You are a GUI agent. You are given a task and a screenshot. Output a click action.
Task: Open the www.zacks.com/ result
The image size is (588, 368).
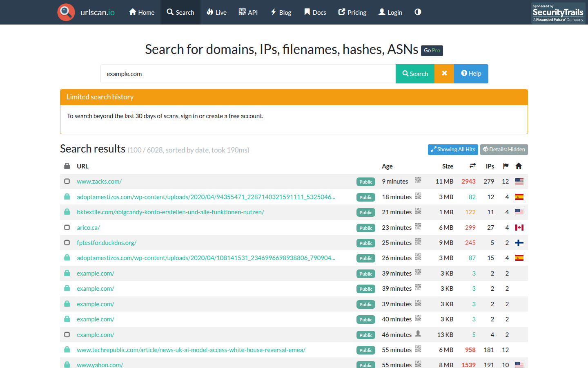point(99,182)
